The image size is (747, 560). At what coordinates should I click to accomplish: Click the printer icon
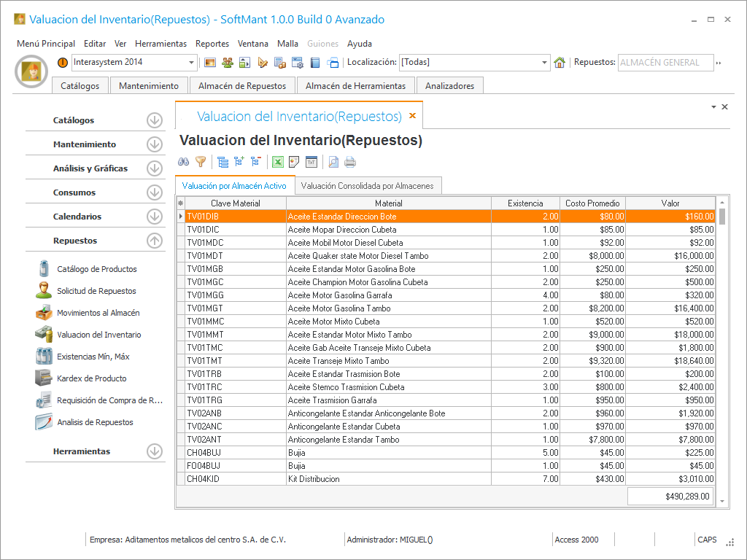pos(350,162)
